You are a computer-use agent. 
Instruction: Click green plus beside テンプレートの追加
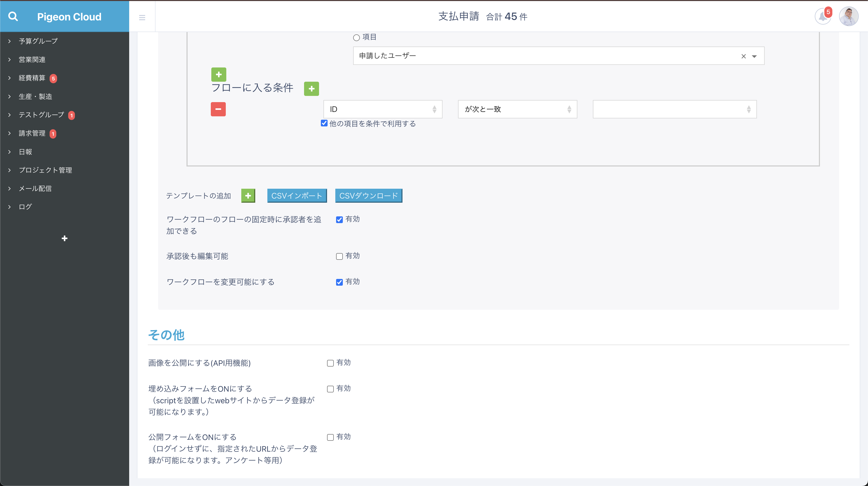(248, 196)
